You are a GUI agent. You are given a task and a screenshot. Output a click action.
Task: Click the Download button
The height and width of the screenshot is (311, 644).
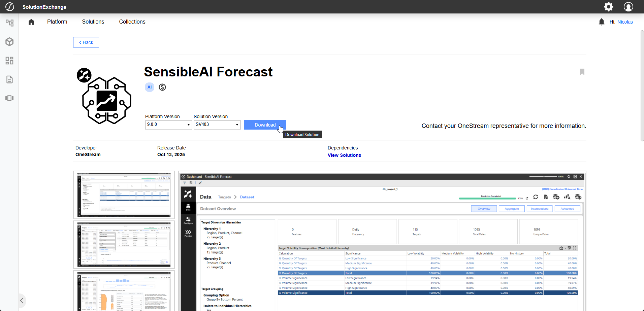click(x=265, y=125)
